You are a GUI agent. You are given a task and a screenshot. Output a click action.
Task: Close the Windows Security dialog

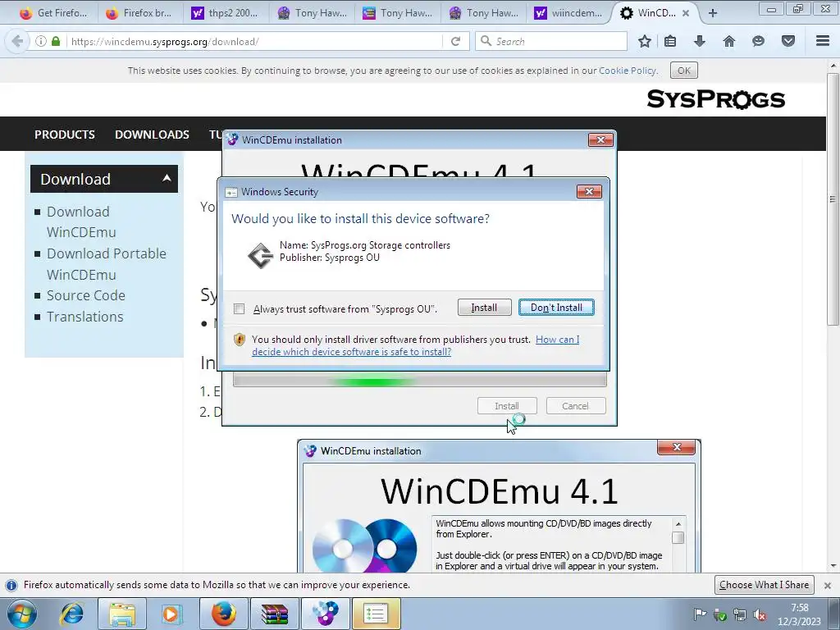(589, 191)
